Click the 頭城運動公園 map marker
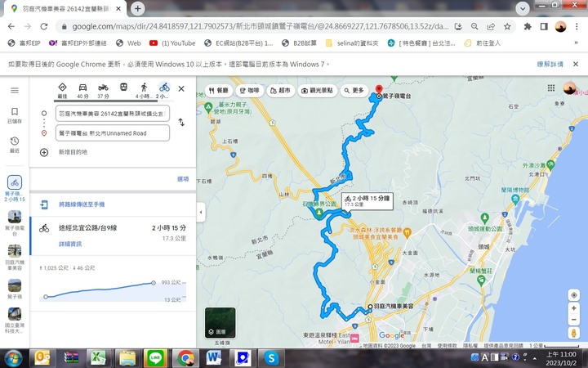This screenshot has height=368, width=588. (x=485, y=218)
